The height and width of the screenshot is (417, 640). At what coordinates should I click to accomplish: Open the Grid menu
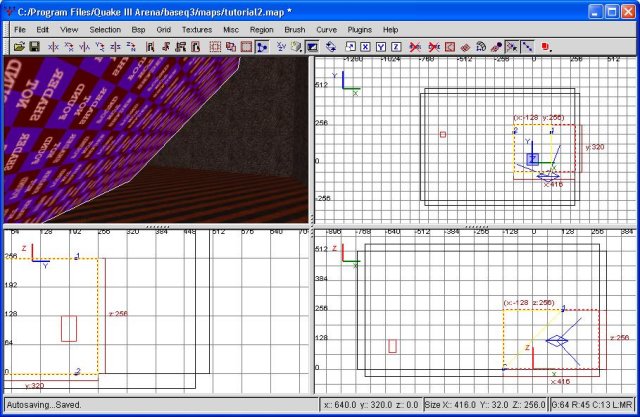[x=163, y=30]
